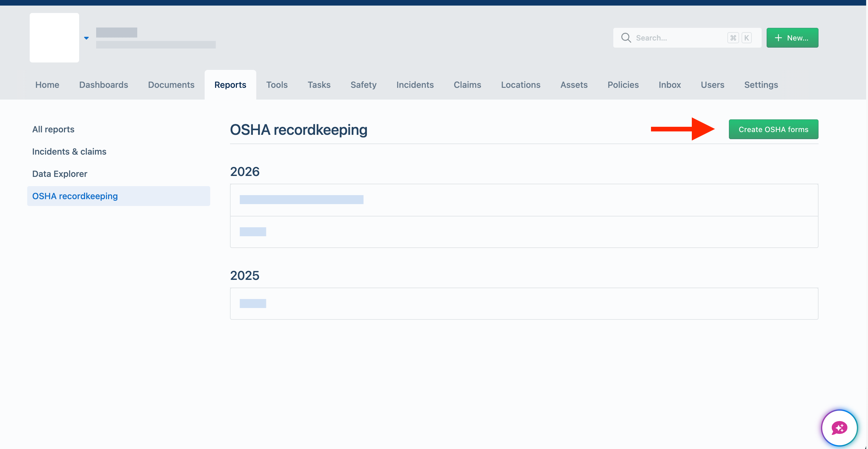Focus the Search field
The width and height of the screenshot is (868, 449).
tap(687, 38)
